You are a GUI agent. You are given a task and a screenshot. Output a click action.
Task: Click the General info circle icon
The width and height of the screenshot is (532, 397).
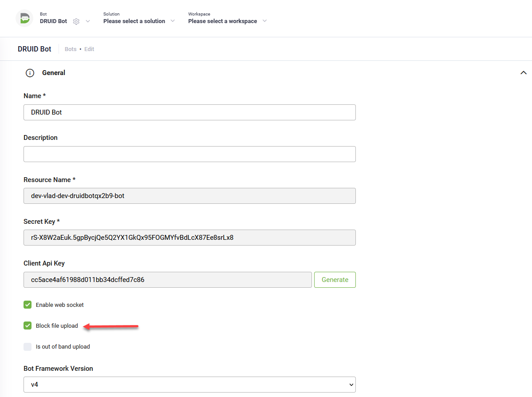click(30, 73)
